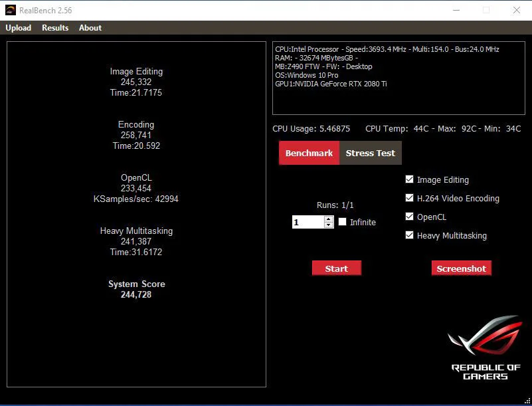Click the MB:Z490 FTW system info line
532x406 pixels.
323,66
